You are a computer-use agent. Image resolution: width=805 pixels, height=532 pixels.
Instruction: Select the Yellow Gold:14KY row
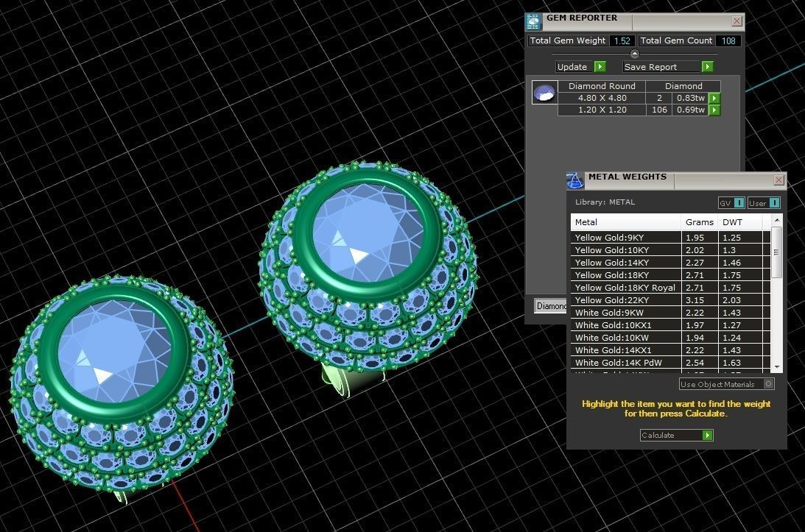coord(670,263)
